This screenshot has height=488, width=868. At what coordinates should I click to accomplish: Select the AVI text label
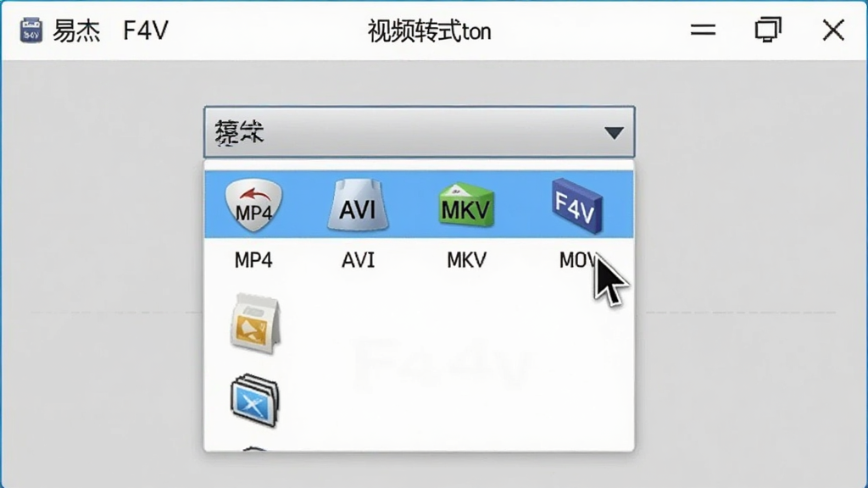coord(358,259)
